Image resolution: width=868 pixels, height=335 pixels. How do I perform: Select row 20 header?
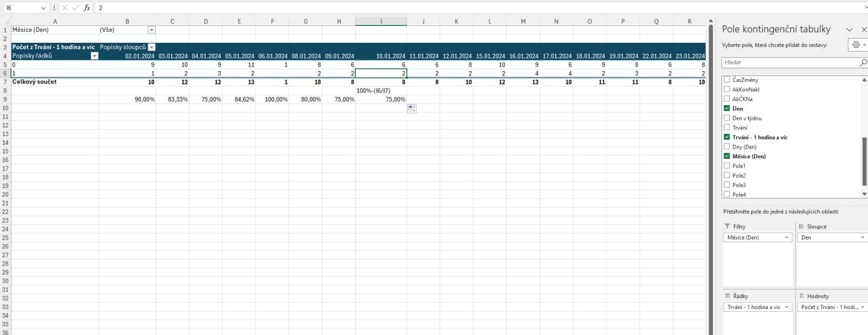(5, 194)
